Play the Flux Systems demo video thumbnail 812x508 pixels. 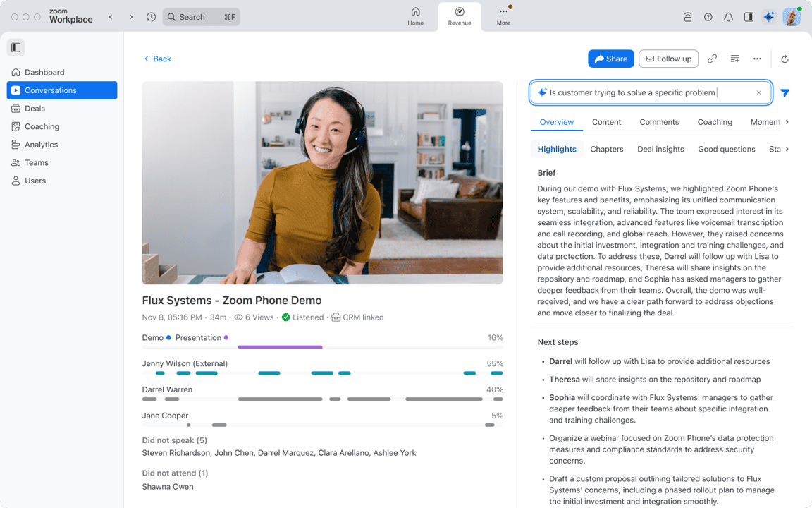pyautogui.click(x=322, y=183)
